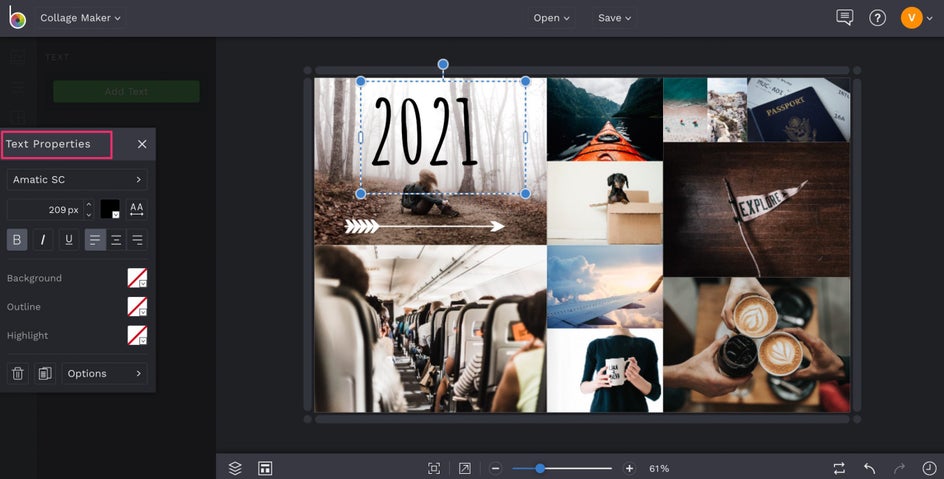Open the feedback chat icon
Screen dimensions: 944x479
point(845,17)
